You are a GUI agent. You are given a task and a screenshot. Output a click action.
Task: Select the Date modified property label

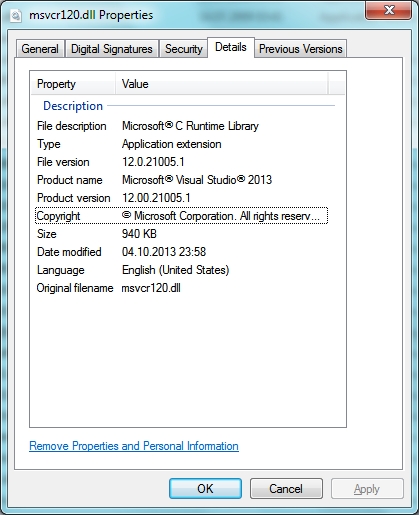pos(69,252)
